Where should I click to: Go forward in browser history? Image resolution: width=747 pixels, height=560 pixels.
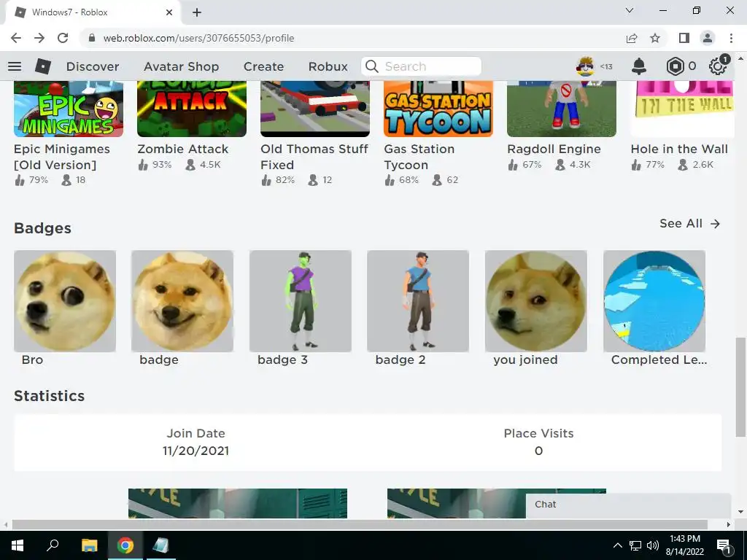tap(39, 38)
